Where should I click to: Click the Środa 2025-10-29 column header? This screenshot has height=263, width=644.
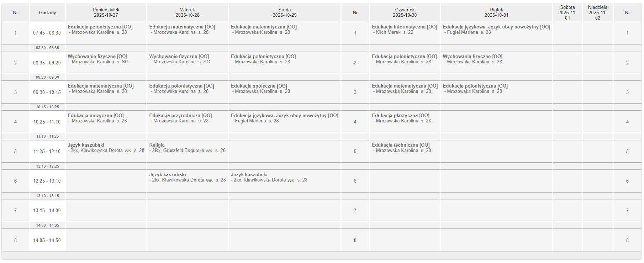click(284, 12)
